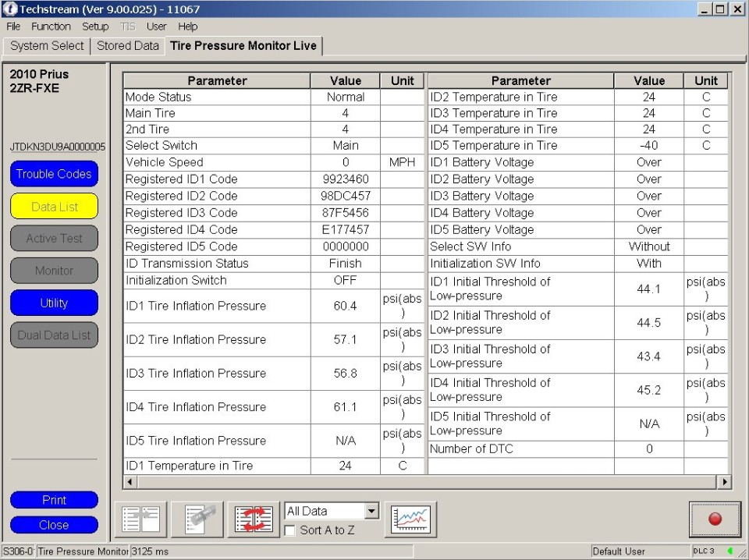Click the 3125 ms status bar entry

[150, 551]
